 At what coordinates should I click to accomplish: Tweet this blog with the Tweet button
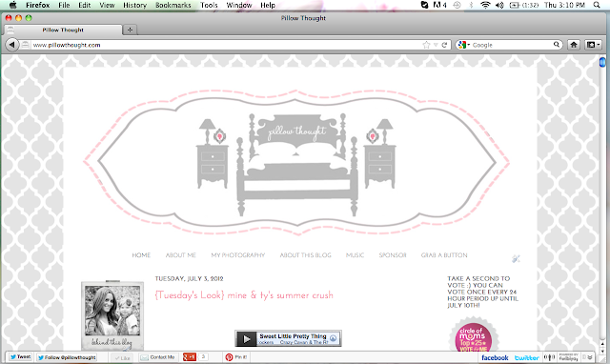pyautogui.click(x=20, y=356)
